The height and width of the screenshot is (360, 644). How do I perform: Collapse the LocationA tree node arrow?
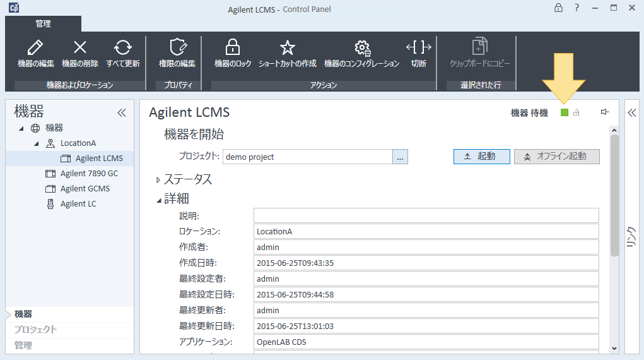click(x=36, y=143)
